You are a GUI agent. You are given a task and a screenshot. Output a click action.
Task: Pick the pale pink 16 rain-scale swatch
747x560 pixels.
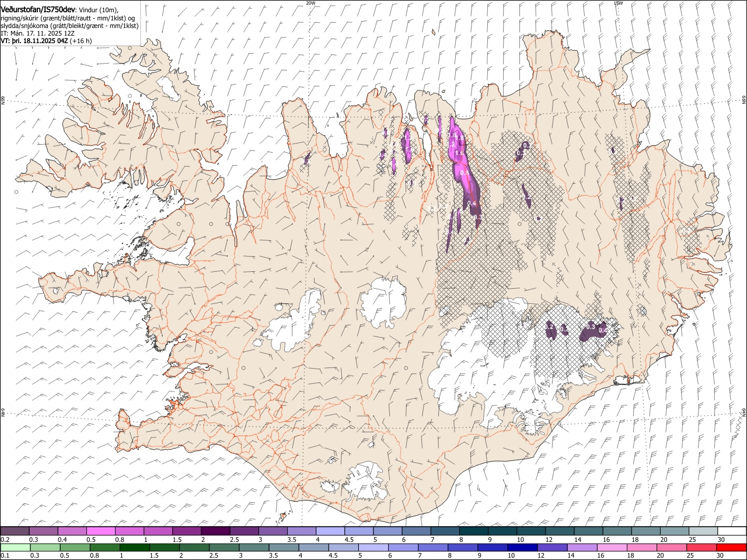pyautogui.click(x=612, y=547)
